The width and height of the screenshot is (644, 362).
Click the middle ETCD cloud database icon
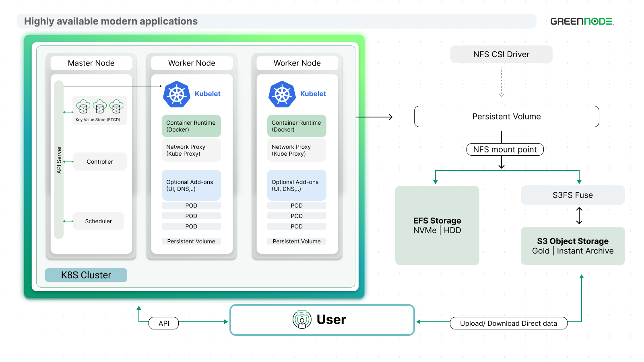pyautogui.click(x=100, y=107)
